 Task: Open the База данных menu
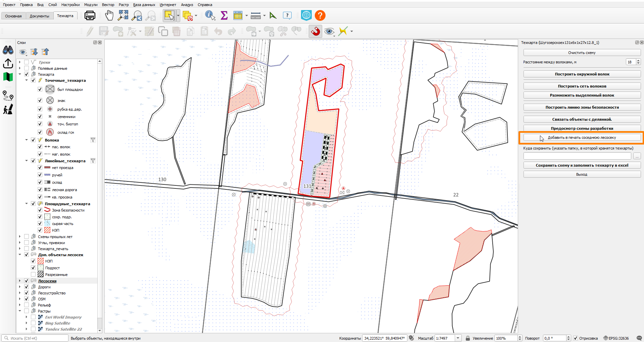tap(144, 5)
